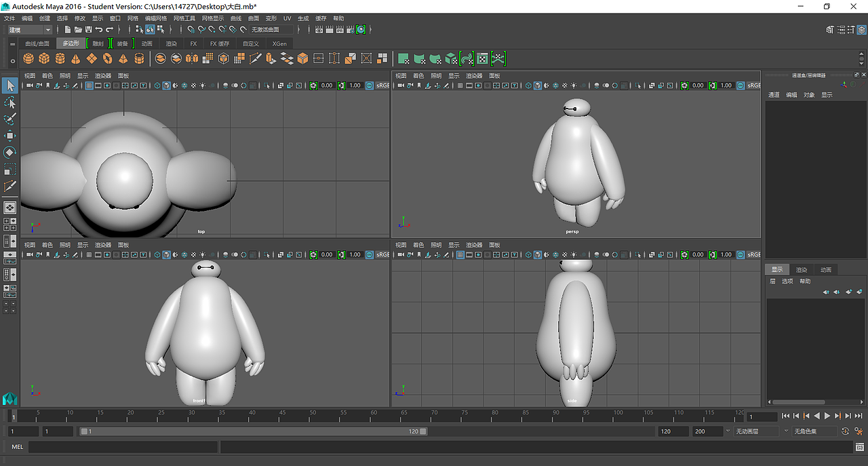Open the 无动画层 animation layer dropdown
Viewport: 868px width, 466px height.
[x=757, y=431]
